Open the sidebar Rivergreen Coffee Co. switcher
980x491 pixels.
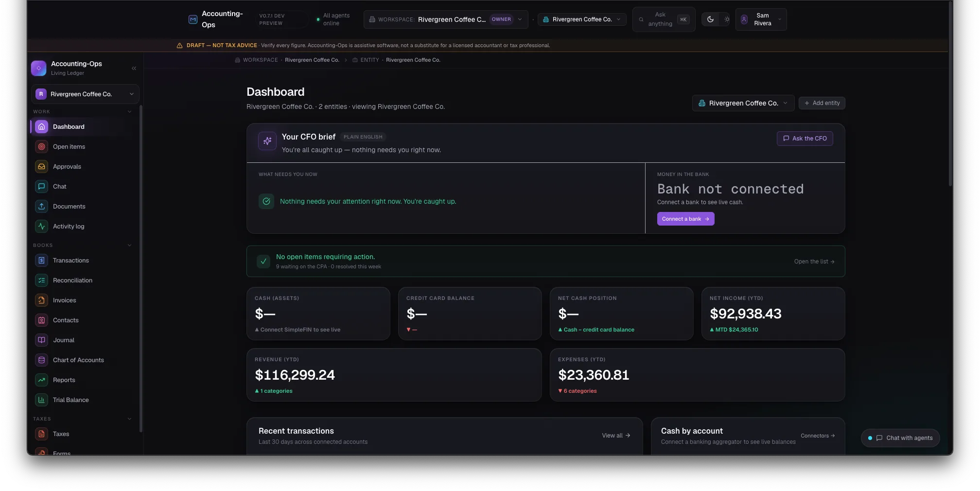coord(85,94)
